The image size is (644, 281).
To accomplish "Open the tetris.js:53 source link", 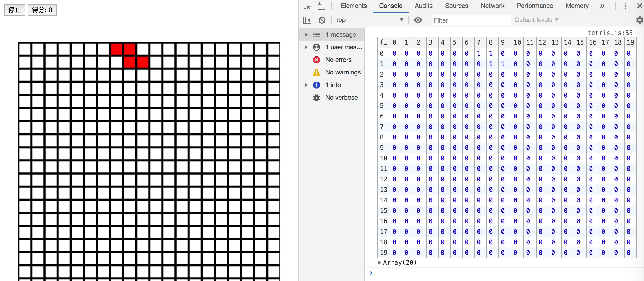I will pos(610,33).
